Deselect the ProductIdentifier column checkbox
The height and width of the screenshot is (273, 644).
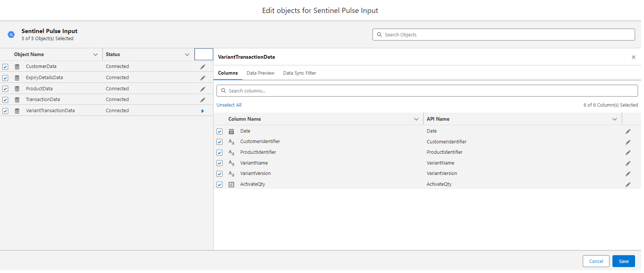point(219,153)
